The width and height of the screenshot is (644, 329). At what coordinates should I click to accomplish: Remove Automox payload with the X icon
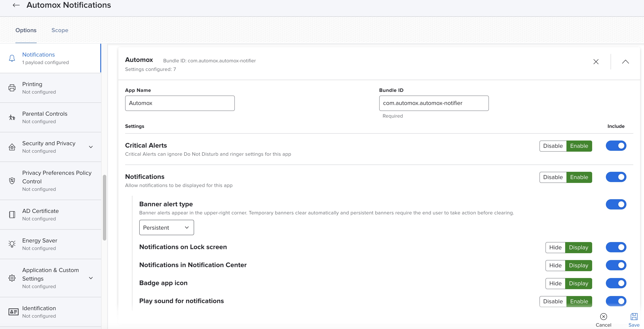pyautogui.click(x=596, y=62)
